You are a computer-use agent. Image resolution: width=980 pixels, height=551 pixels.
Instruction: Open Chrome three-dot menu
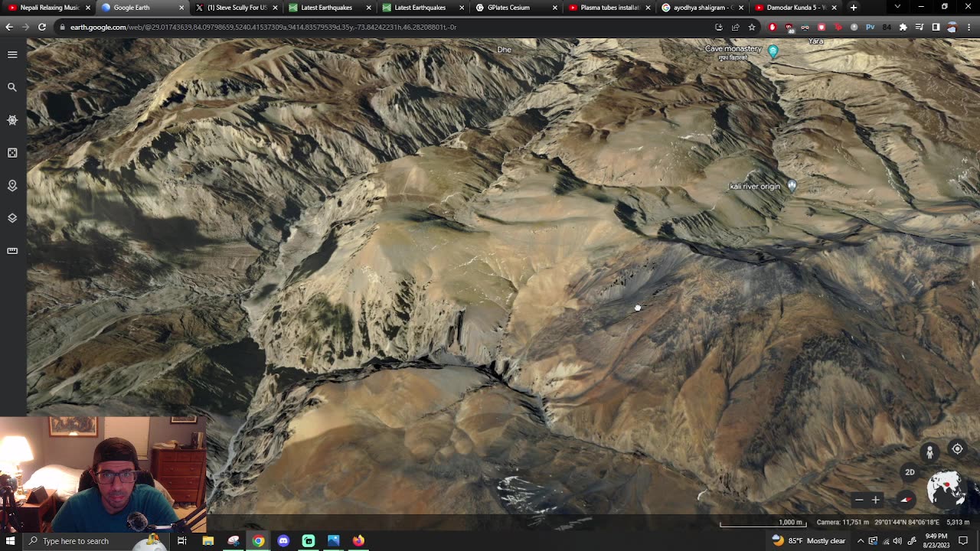[x=969, y=28]
